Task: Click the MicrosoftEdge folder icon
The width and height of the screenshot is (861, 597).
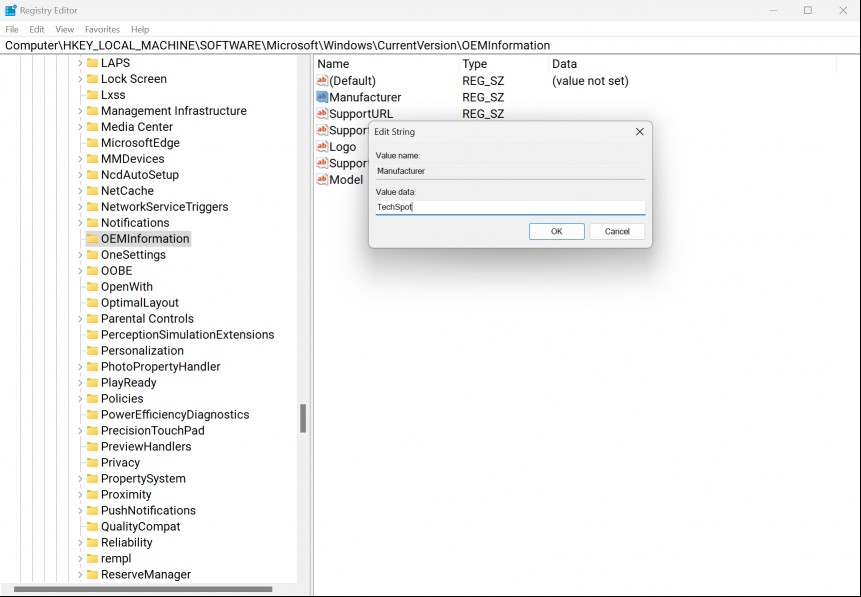Action: (x=92, y=142)
